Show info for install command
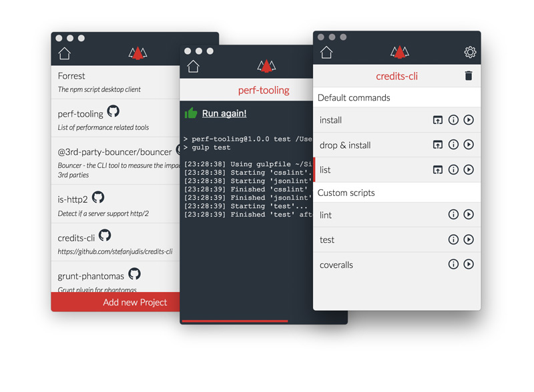 click(453, 120)
